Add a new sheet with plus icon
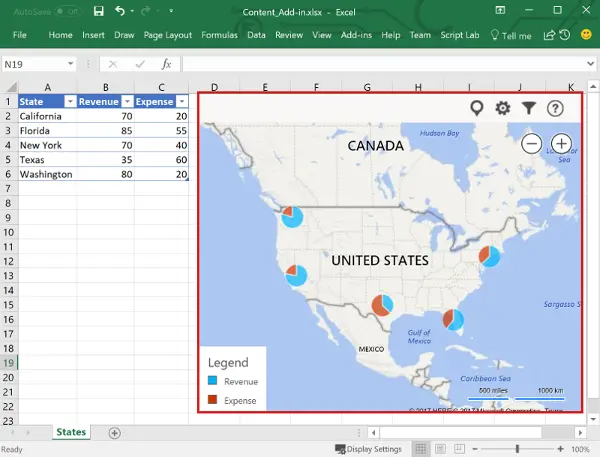The width and height of the screenshot is (600, 457). [x=115, y=433]
